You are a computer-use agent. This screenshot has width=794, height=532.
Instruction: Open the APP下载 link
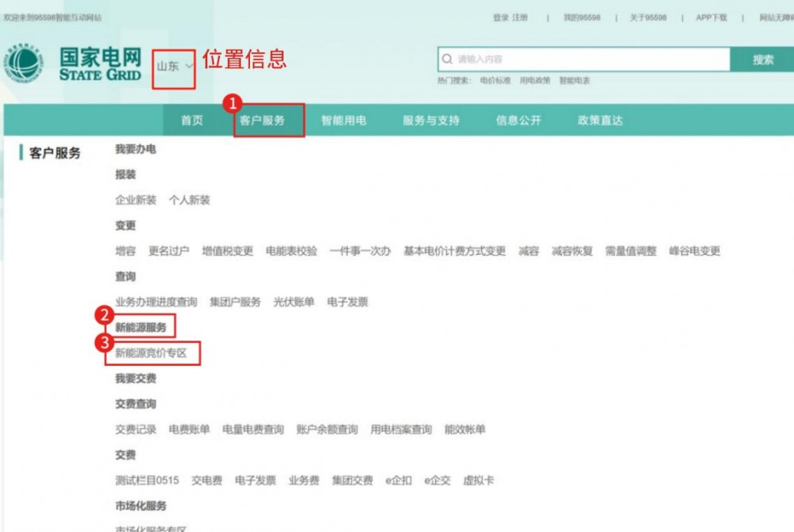coord(711,17)
